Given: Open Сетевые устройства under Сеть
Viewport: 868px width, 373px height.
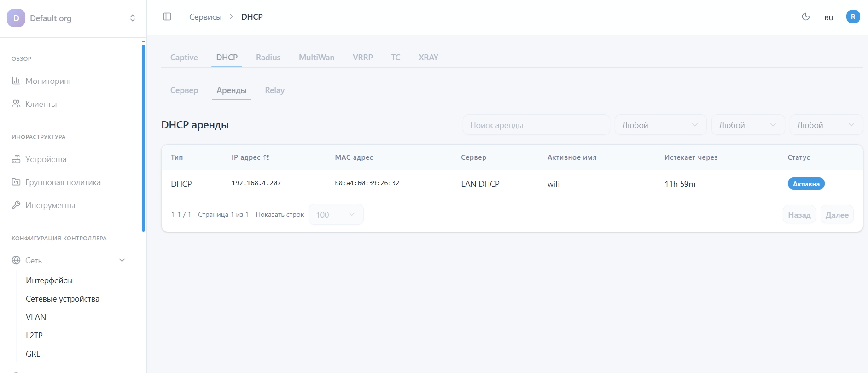Looking at the screenshot, I should (x=63, y=299).
